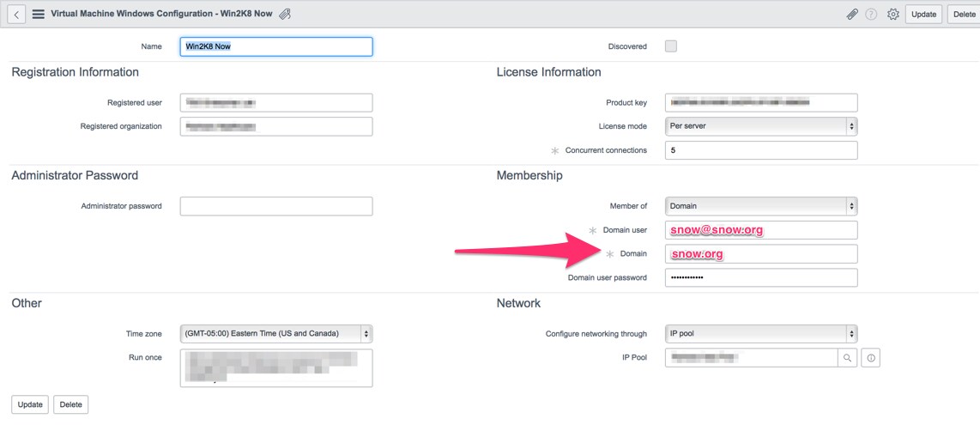Click the tags icon beside title
The height and width of the screenshot is (425, 980).
click(x=286, y=14)
